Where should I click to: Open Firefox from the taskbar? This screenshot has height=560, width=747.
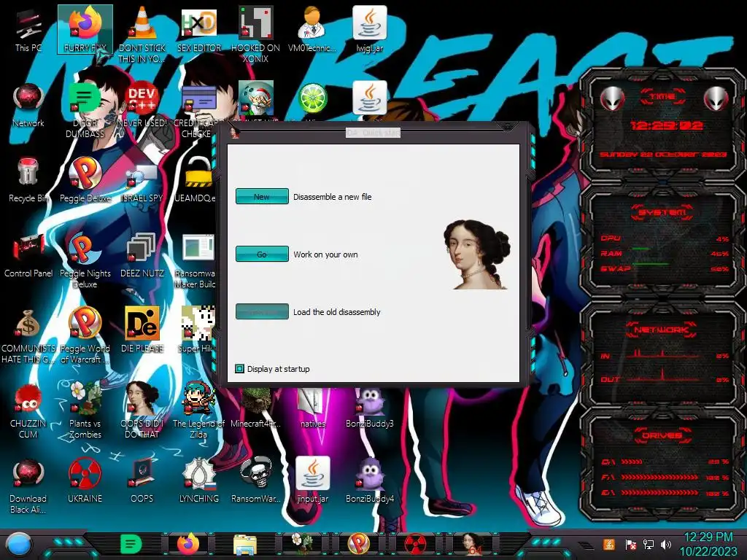(188, 544)
